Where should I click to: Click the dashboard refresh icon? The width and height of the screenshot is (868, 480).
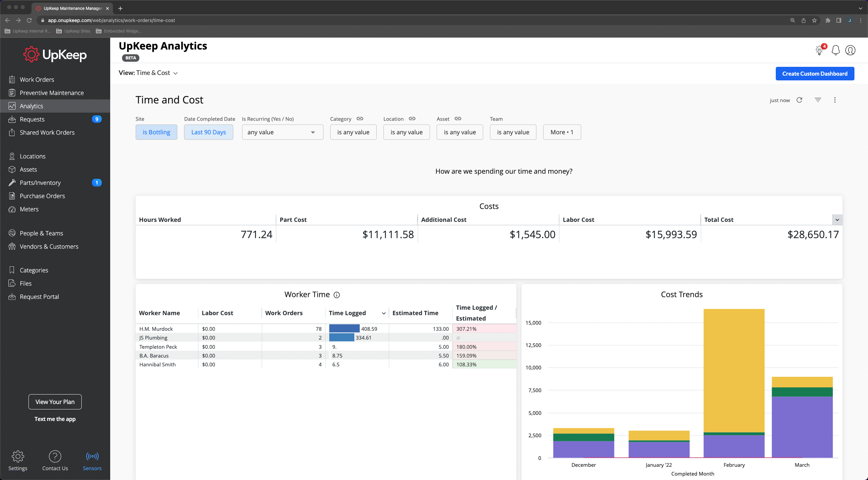click(799, 100)
